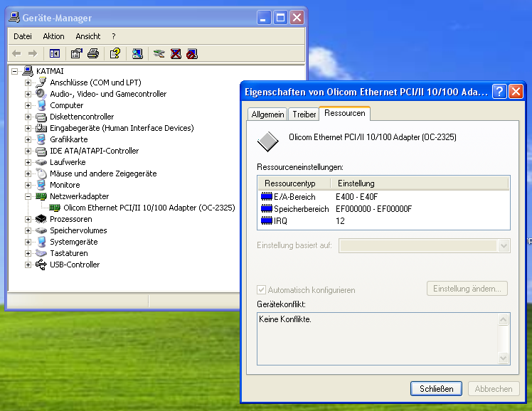Select the Ressourcen tab
This screenshot has width=532, height=411.
(x=345, y=113)
